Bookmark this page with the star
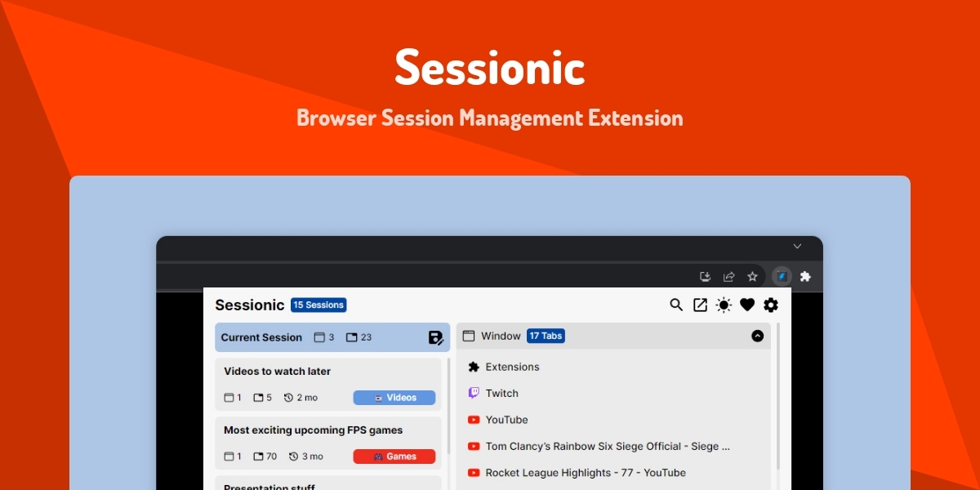The width and height of the screenshot is (980, 490). (x=752, y=277)
